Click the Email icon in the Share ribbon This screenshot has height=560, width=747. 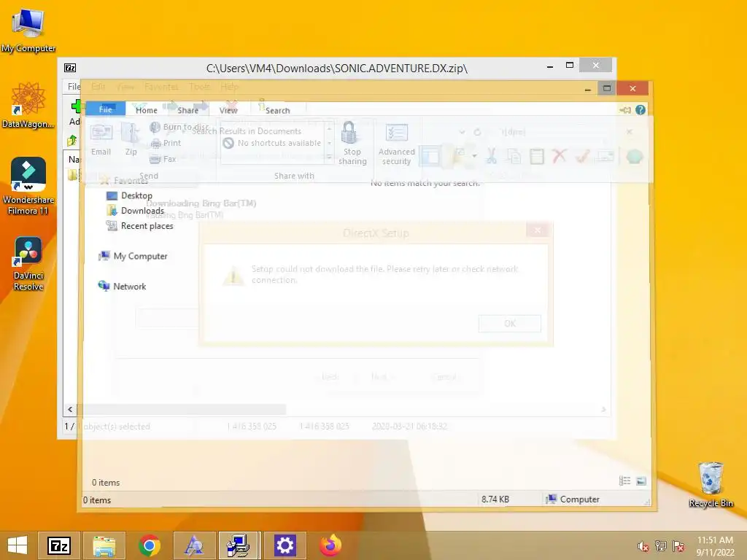point(101,139)
